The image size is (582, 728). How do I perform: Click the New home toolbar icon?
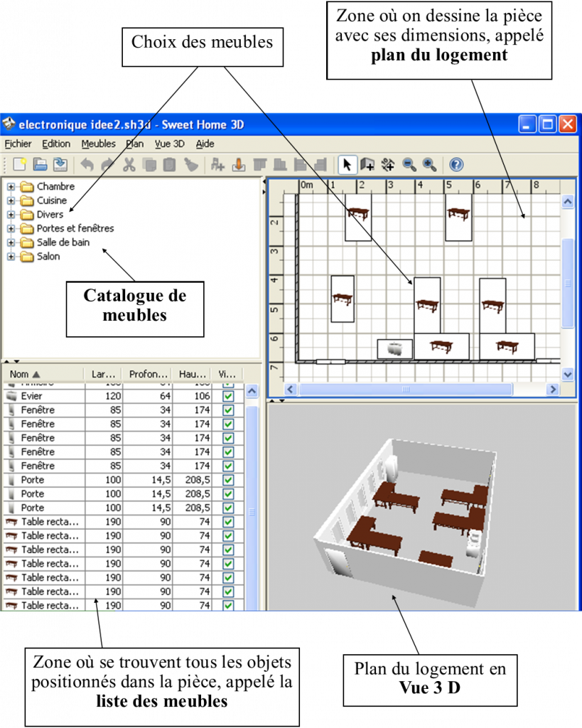point(20,165)
